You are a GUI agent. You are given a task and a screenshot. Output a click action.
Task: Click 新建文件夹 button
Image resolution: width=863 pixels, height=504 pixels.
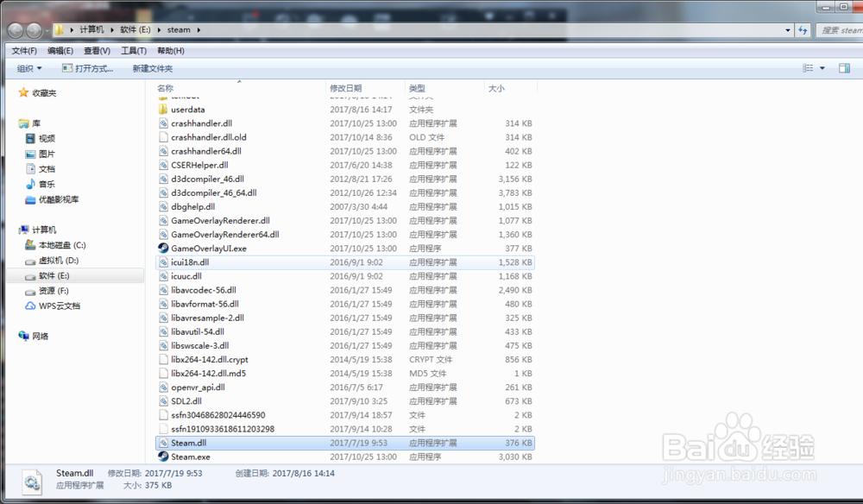pos(153,68)
